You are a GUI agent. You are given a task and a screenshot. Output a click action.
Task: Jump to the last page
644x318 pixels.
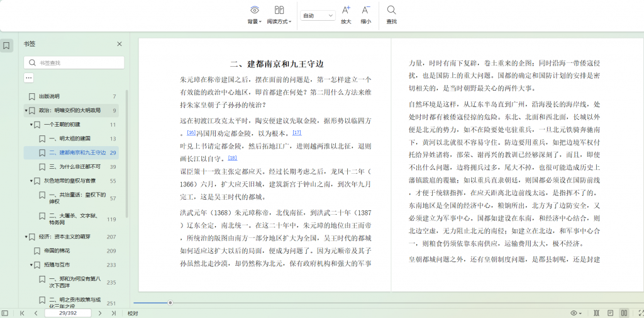click(113, 313)
